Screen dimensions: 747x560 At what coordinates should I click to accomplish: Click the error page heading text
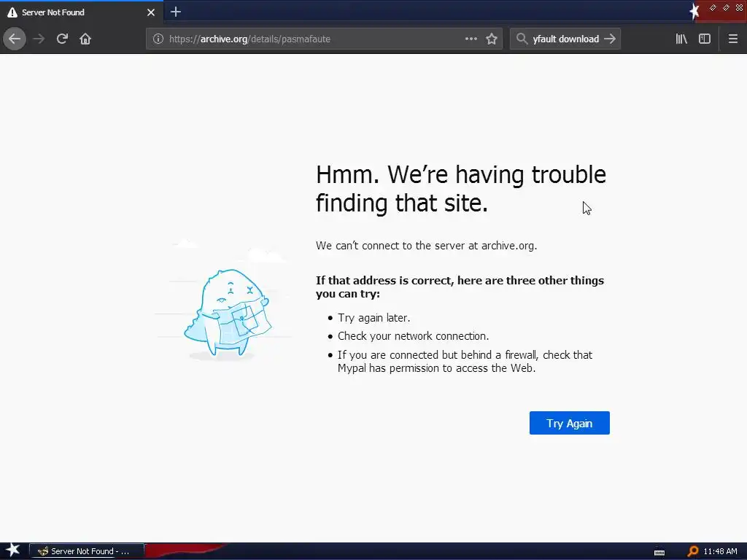coord(461,189)
